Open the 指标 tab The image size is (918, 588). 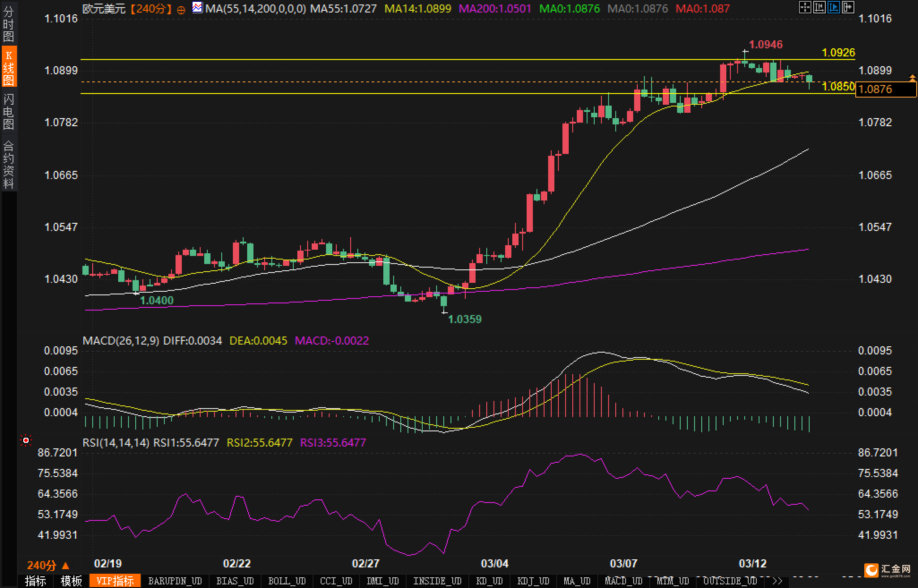point(36,581)
